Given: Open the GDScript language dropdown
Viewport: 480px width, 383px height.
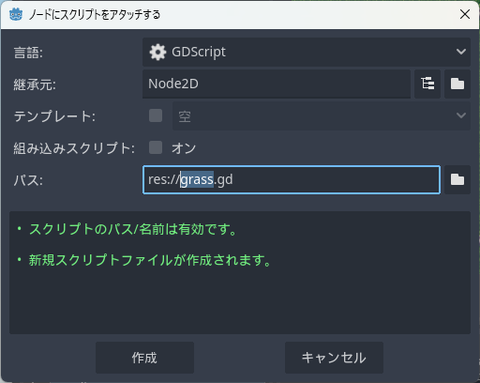Looking at the screenshot, I should (x=307, y=52).
